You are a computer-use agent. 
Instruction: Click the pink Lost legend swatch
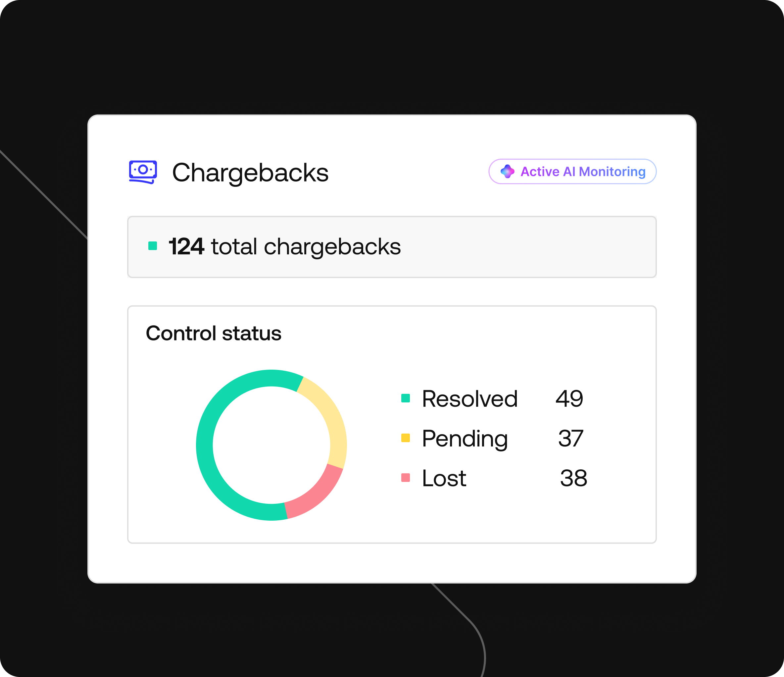coord(406,478)
